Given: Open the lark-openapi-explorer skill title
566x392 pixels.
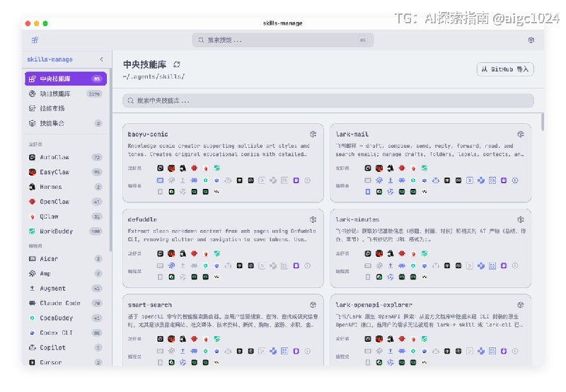Looking at the screenshot, I should coord(374,305).
